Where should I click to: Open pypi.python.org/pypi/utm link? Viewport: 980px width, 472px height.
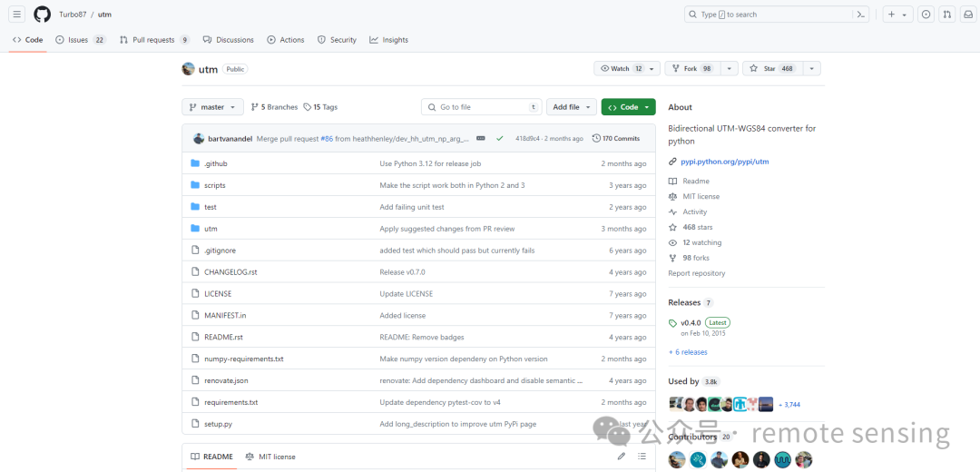725,162
